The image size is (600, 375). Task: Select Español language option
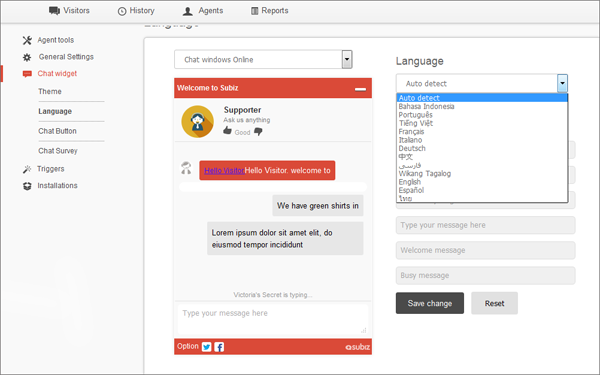482,191
